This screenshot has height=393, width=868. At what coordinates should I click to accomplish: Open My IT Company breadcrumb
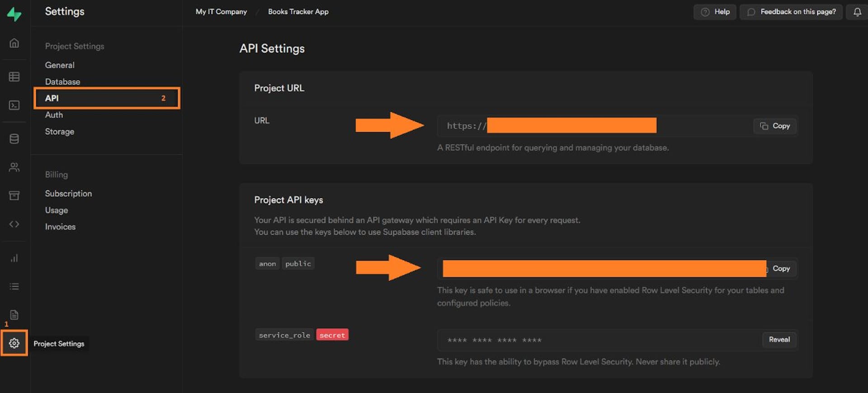[x=221, y=12]
